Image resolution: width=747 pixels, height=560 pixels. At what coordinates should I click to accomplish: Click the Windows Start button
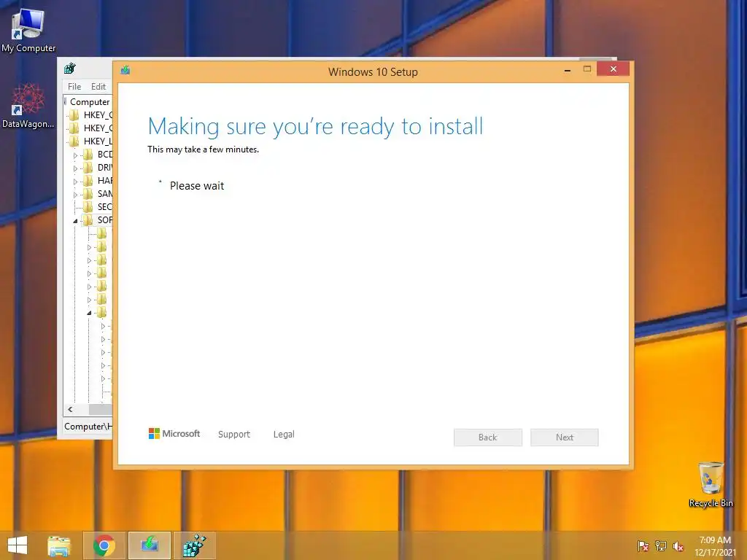pos(18,545)
